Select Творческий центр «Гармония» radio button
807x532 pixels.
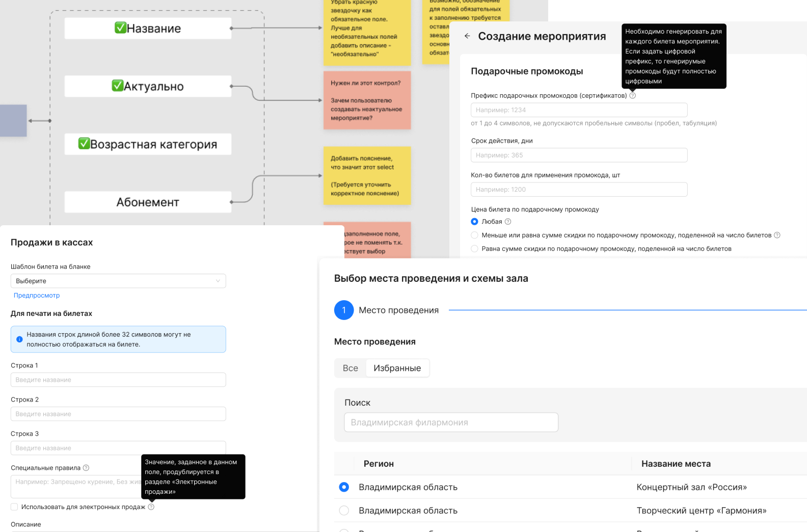click(344, 511)
